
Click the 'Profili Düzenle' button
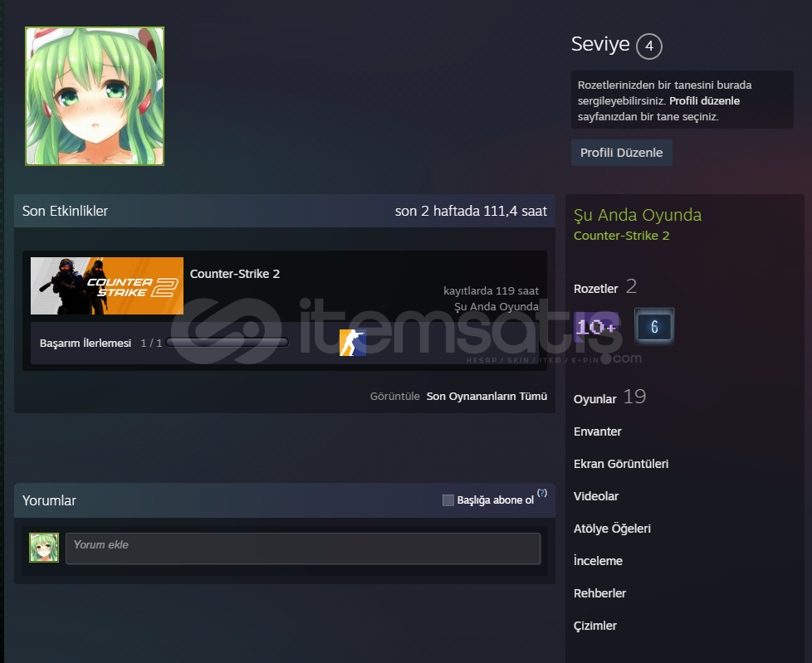tap(621, 153)
